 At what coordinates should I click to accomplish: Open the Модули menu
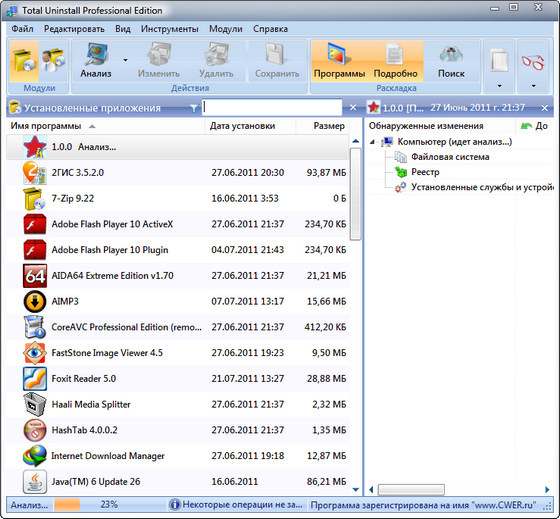pyautogui.click(x=226, y=29)
